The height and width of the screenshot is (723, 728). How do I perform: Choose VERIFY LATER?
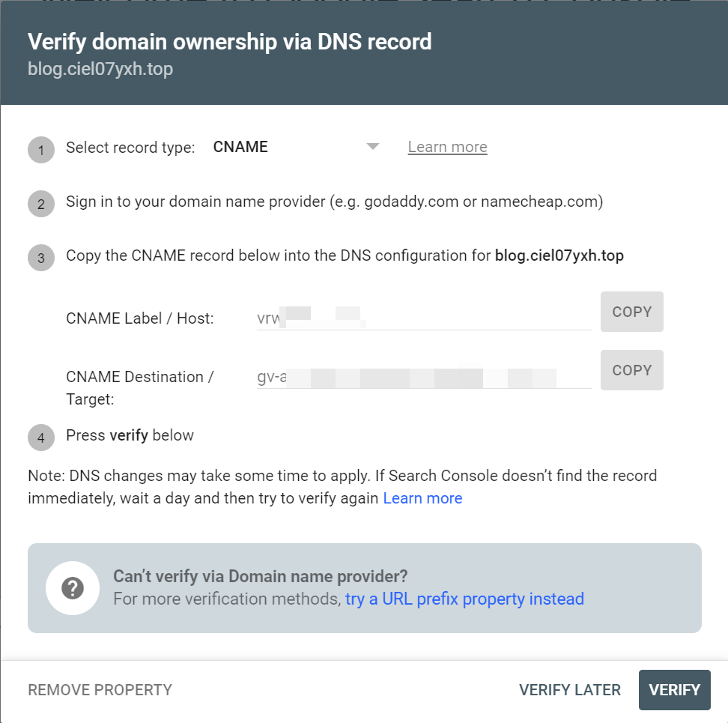point(569,689)
